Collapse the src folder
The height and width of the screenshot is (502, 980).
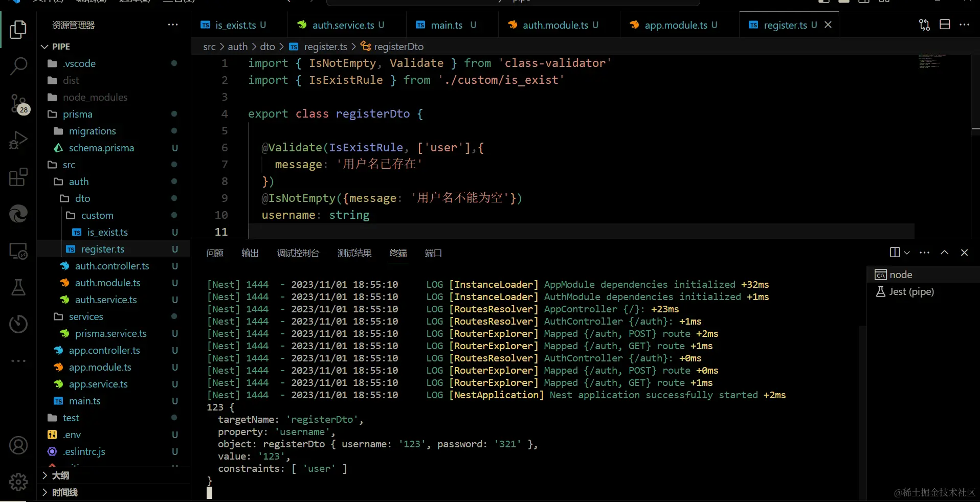114,165
